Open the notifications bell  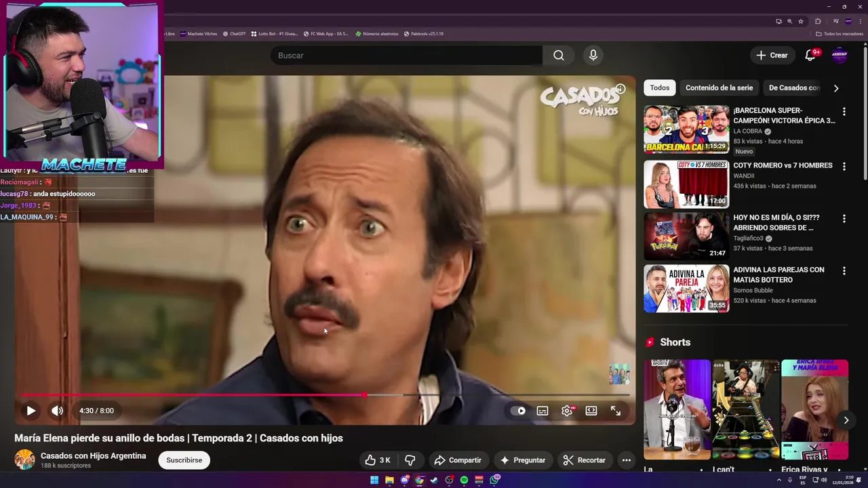point(810,56)
